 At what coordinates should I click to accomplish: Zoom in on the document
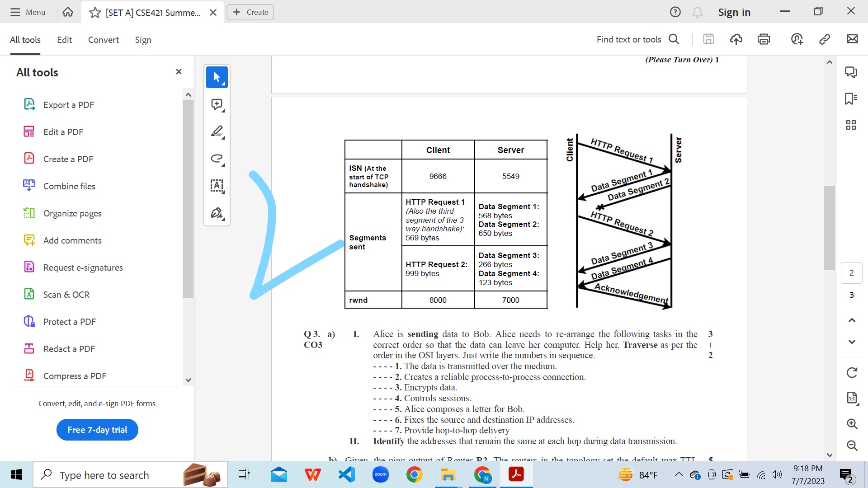click(x=852, y=424)
